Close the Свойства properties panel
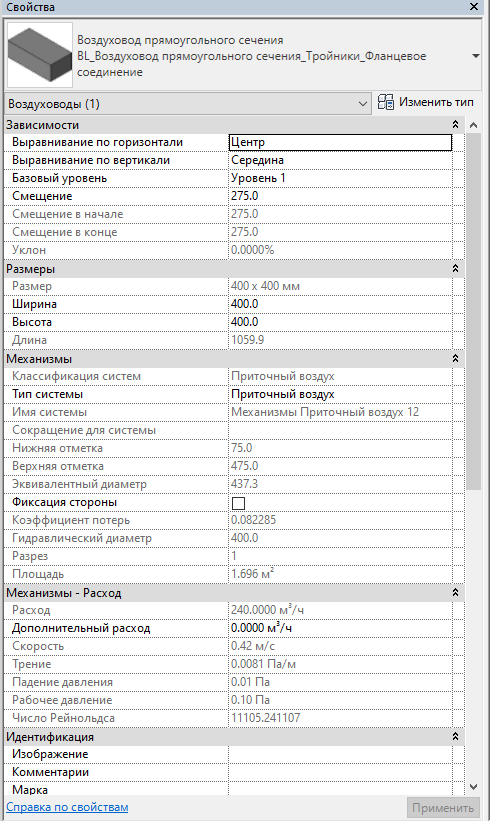 point(474,7)
